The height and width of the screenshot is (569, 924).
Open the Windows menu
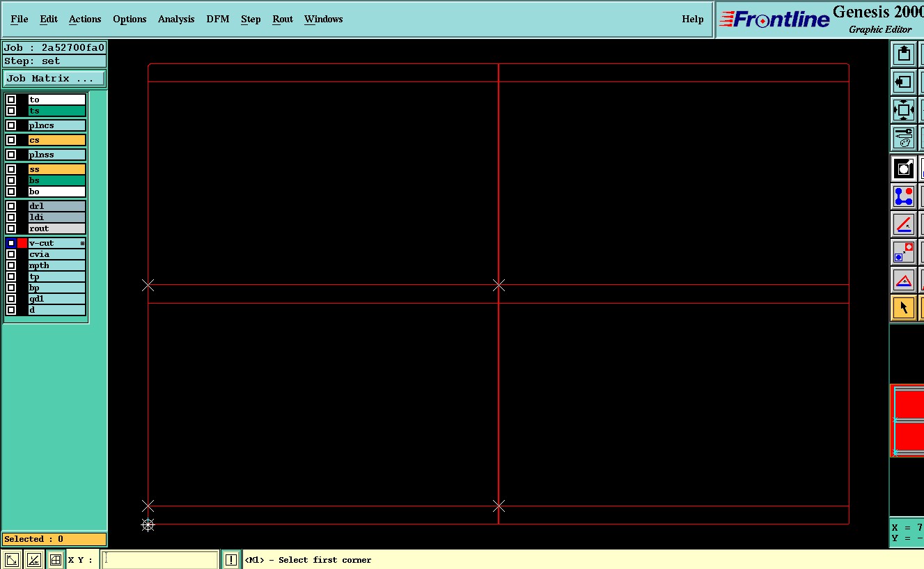point(323,19)
